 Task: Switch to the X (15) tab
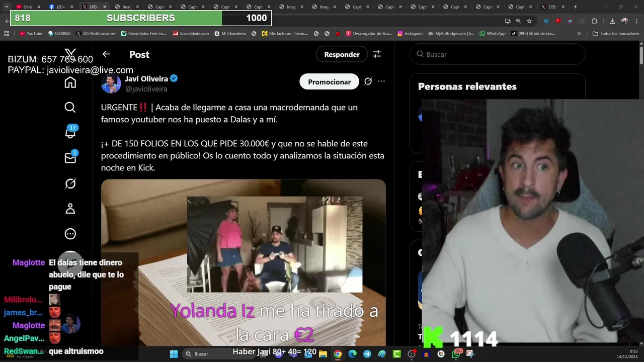tap(552, 7)
